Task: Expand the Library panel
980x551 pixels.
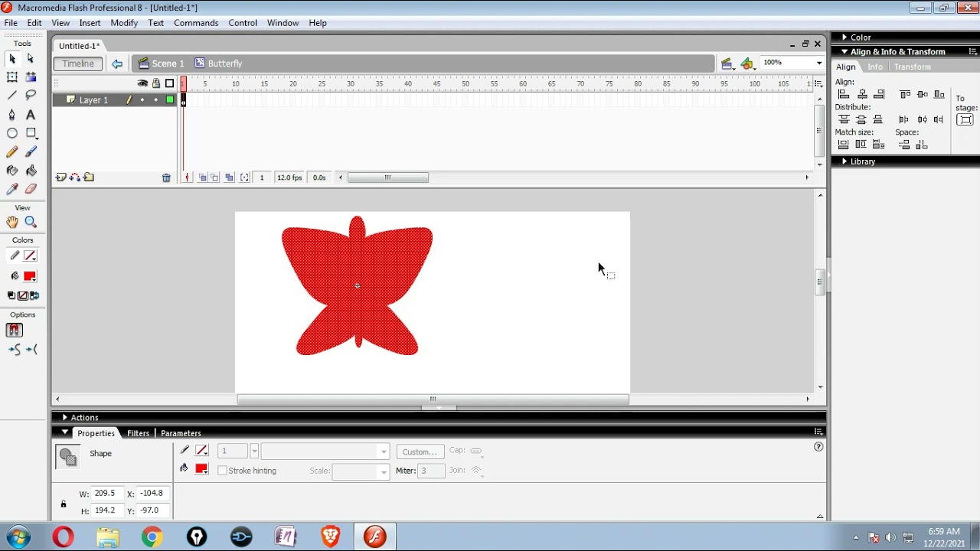Action: [x=844, y=161]
